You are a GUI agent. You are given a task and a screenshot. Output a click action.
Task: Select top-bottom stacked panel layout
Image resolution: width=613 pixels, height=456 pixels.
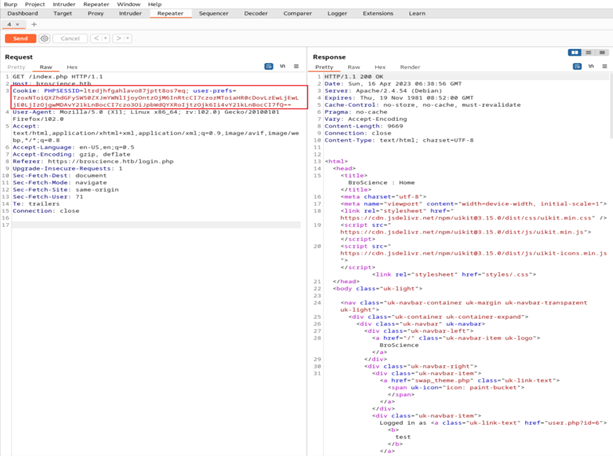tap(588, 52)
